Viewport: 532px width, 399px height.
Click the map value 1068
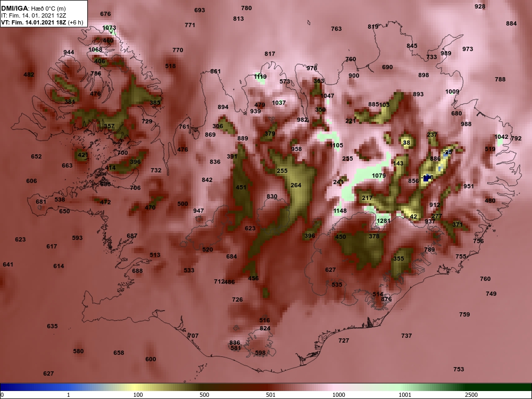[95, 49]
